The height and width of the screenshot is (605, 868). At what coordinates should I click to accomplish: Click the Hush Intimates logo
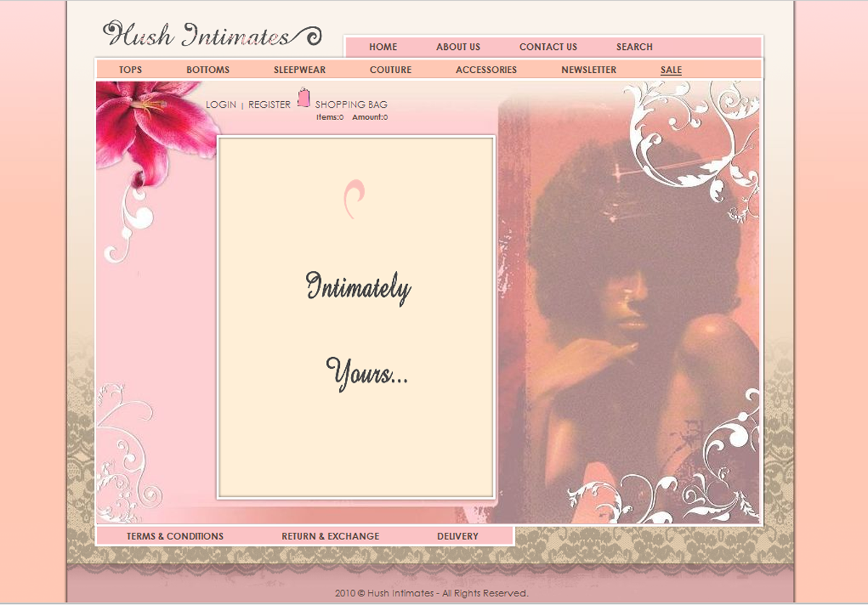click(x=211, y=35)
